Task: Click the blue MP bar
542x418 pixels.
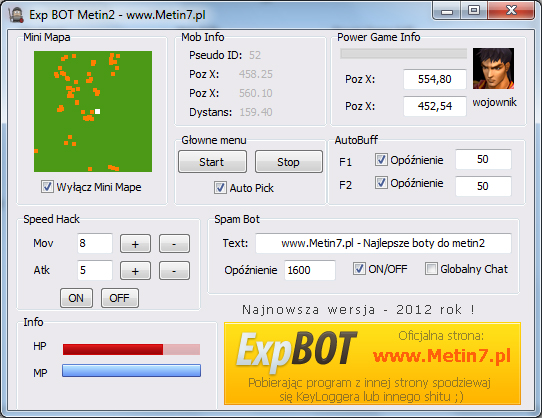Action: pos(131,371)
